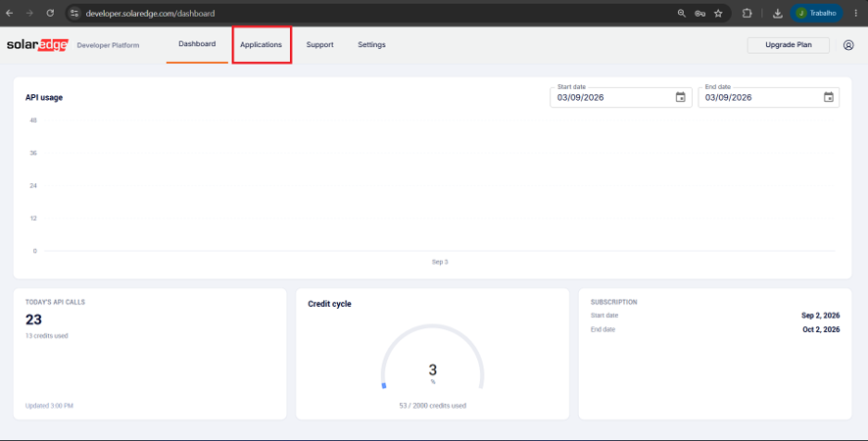Image resolution: width=868 pixels, height=441 pixels.
Task: Bookmark this page with the star icon
Action: coord(718,14)
